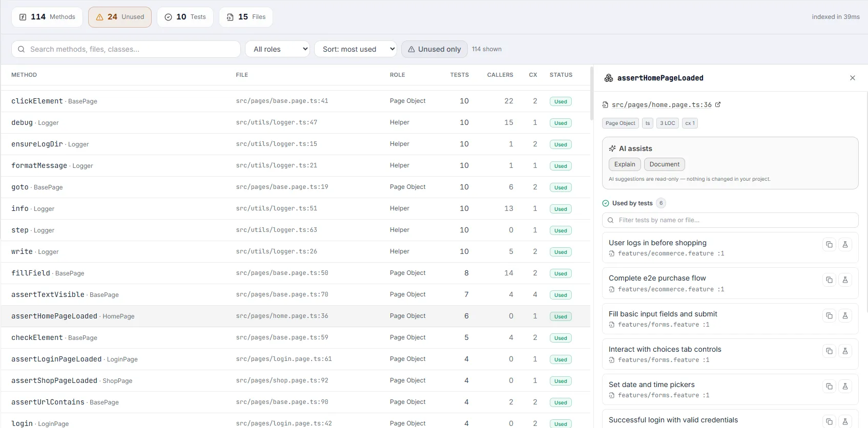
Task: Select the ensureLogDir method row
Action: pos(295,144)
